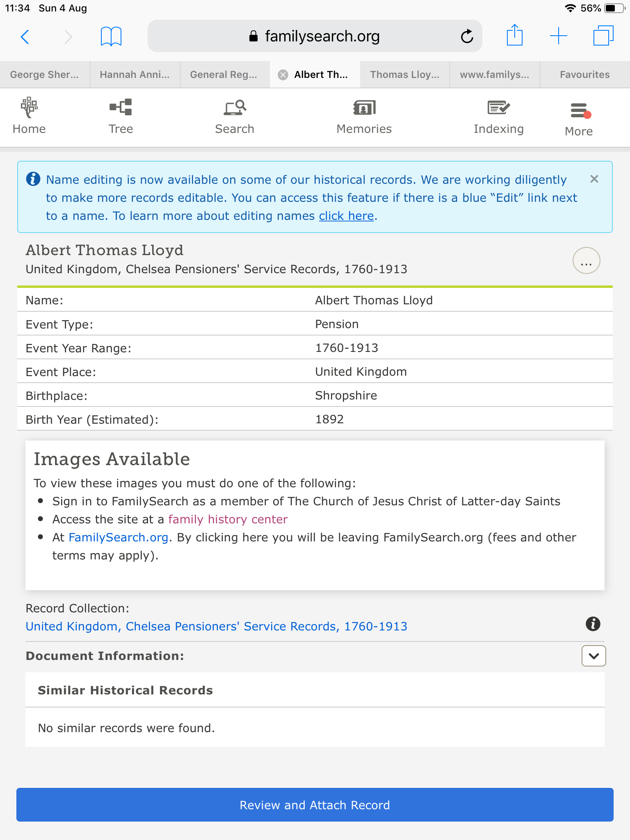Tap info icon in blue notice
Viewport: 630px width, 840px height.
33,179
